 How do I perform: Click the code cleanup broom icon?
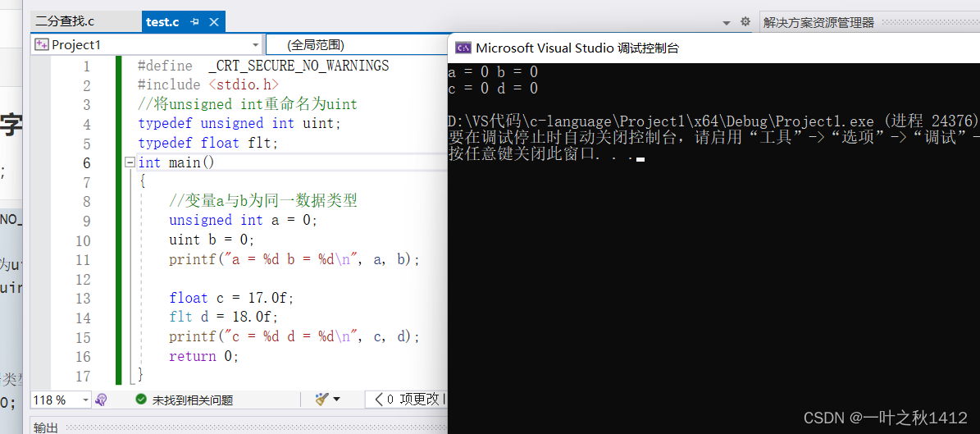pyautogui.click(x=321, y=400)
